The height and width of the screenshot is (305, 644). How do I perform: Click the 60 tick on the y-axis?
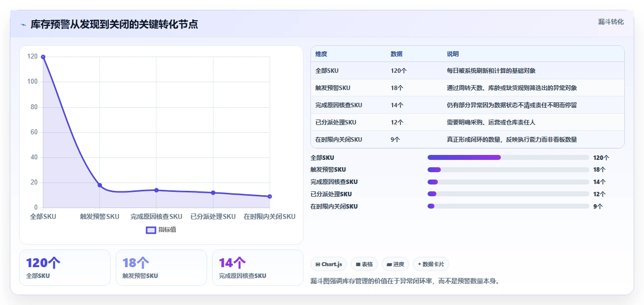(x=34, y=132)
